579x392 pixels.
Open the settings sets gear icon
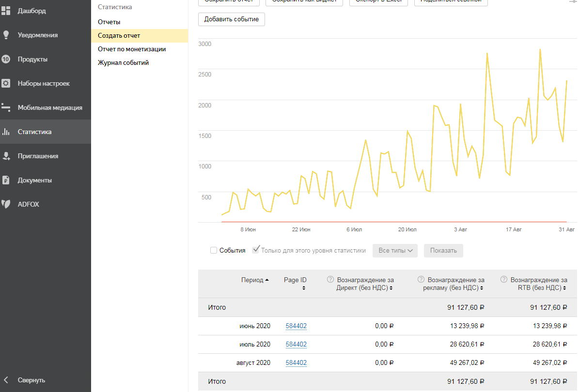(6, 83)
